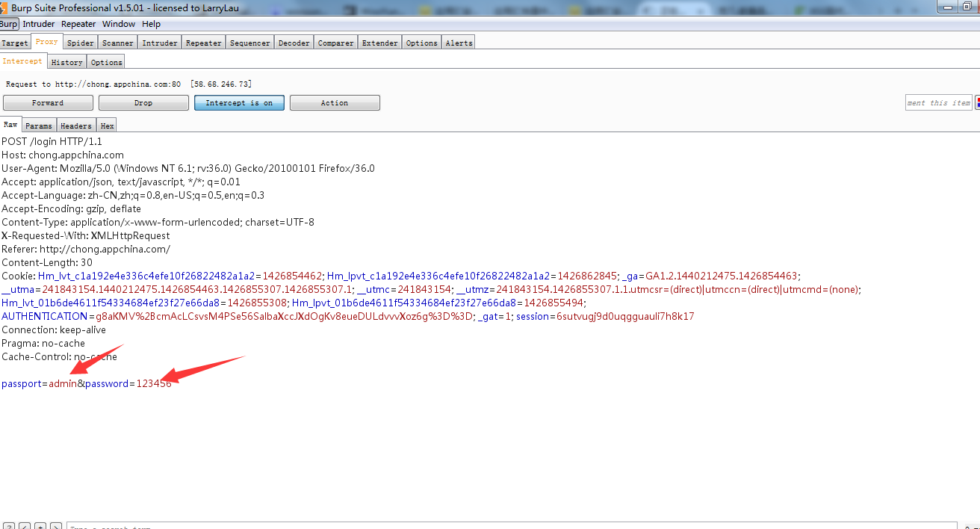Open the Burp menu
980x529 pixels.
point(9,24)
